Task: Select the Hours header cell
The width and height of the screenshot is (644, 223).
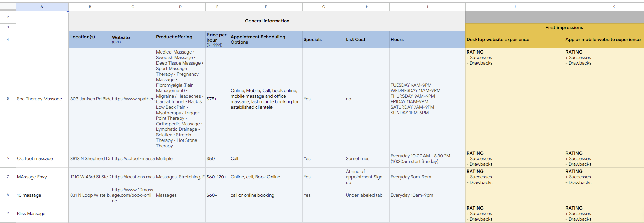Action: pos(427,39)
